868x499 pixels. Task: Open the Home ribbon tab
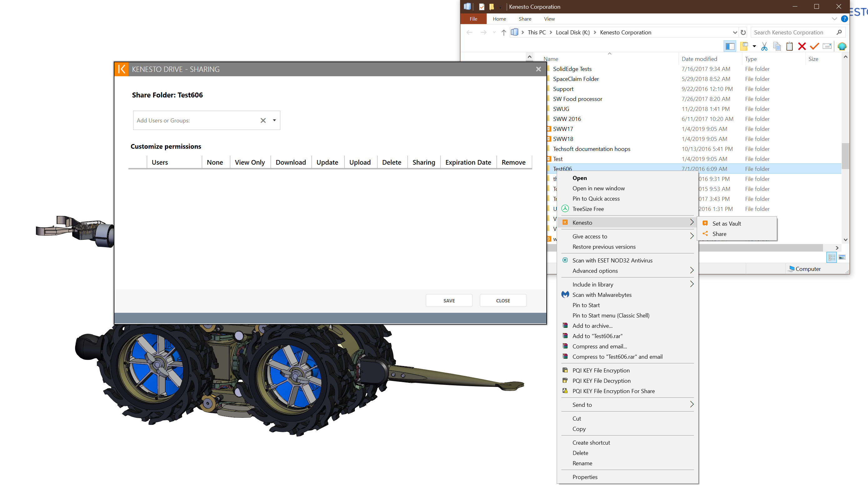pyautogui.click(x=499, y=19)
